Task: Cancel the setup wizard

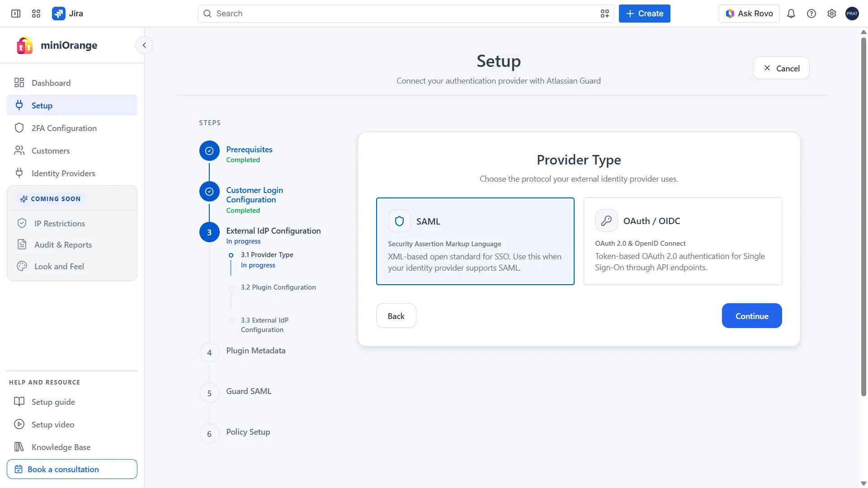Action: [x=781, y=68]
